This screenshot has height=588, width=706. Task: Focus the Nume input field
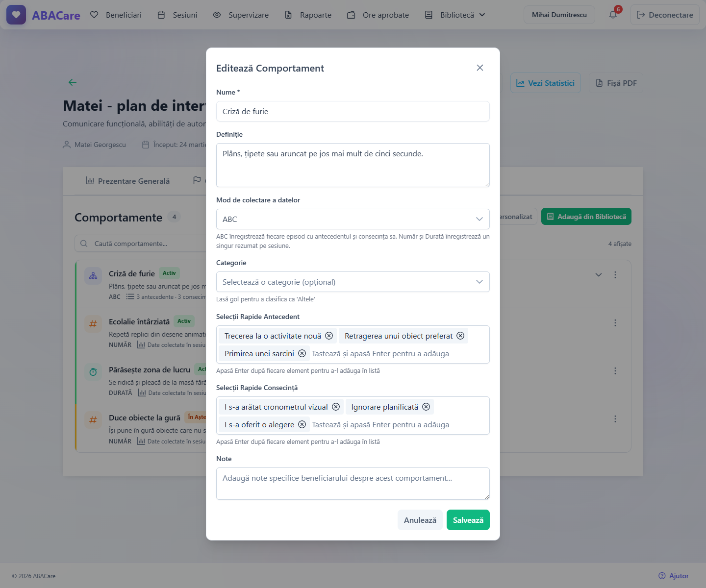point(353,111)
